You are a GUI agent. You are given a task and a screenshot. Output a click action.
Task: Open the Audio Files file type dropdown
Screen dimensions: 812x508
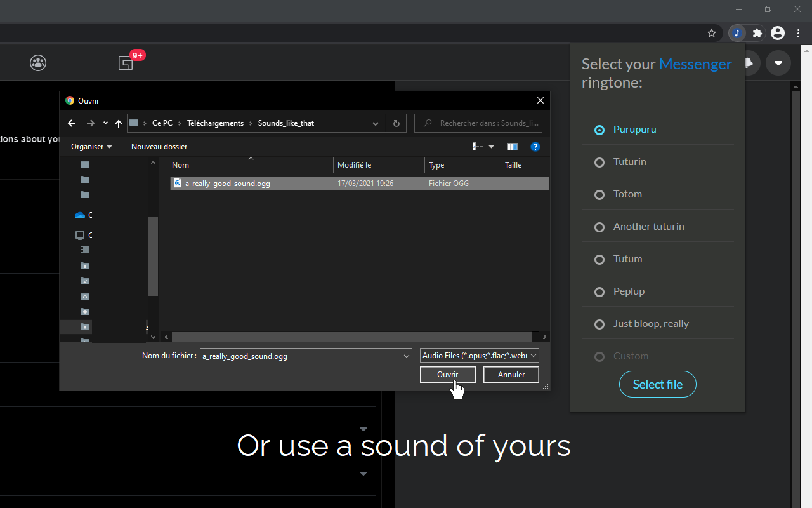pos(478,356)
